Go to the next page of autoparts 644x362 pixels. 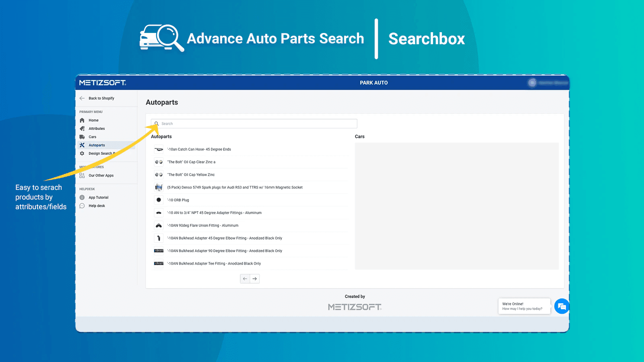click(x=255, y=278)
